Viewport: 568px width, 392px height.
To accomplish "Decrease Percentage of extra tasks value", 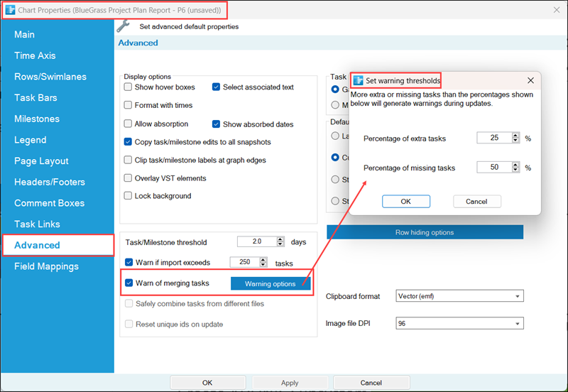I will (516, 140).
